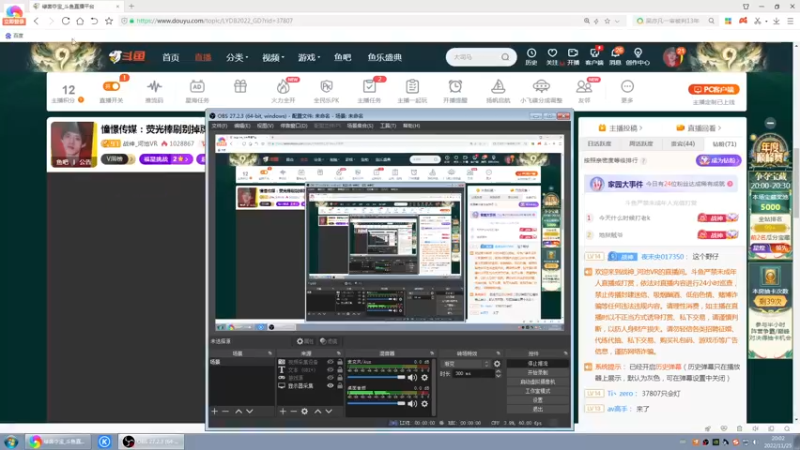The width and height of the screenshot is (800, 450).
Task: Open the 鱼乐盛典 nav item
Action: tap(385, 57)
